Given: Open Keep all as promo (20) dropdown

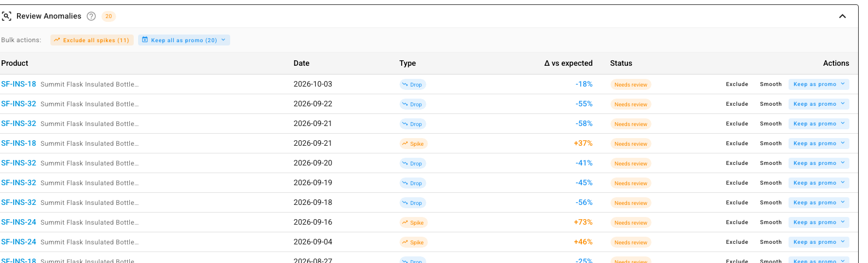Looking at the screenshot, I should coord(184,40).
